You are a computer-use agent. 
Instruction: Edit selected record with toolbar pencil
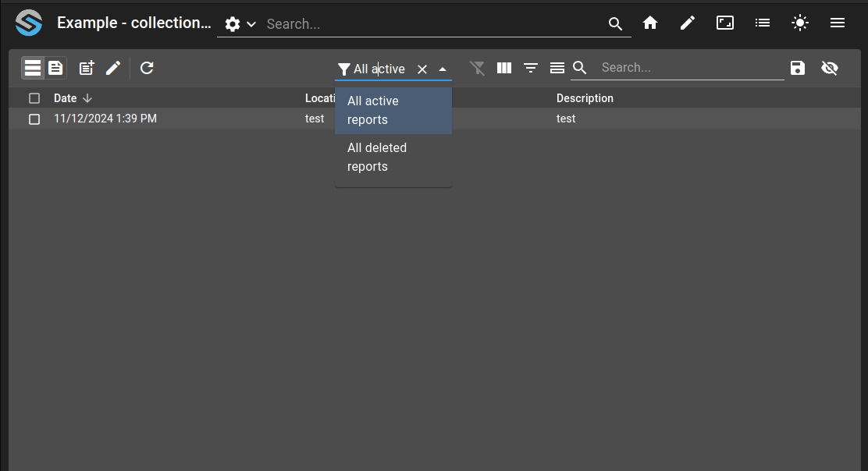113,68
